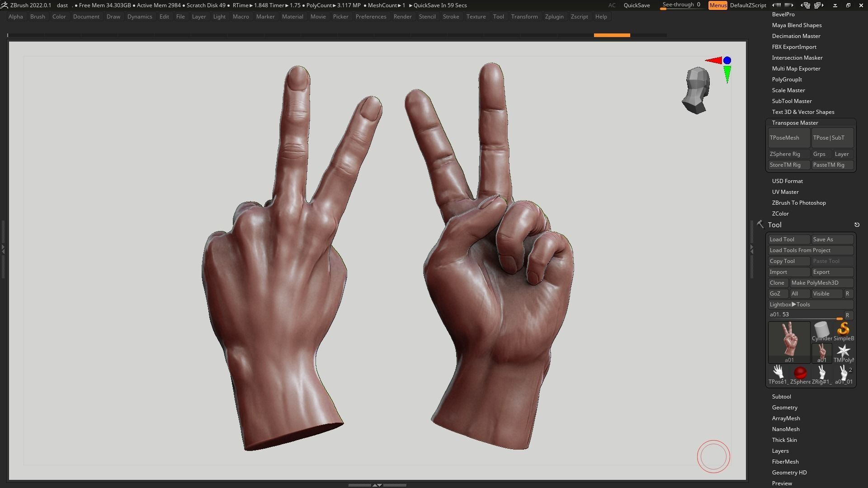Select the ZRig#1 tool icon
Image resolution: width=868 pixels, height=488 pixels.
[821, 375]
